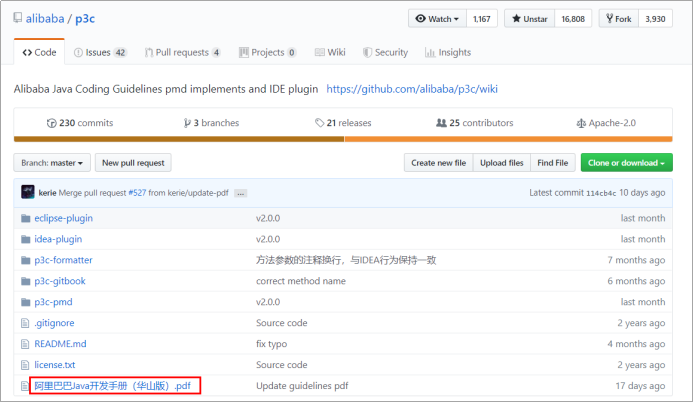The width and height of the screenshot is (694, 402).
Task: Click '7 months ago' timestamp text
Action: point(636,260)
